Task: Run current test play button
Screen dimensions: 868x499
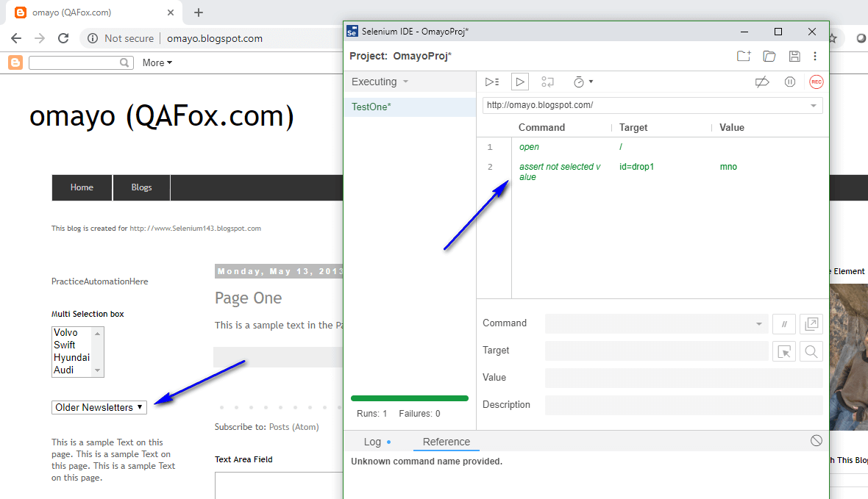Action: click(x=519, y=82)
